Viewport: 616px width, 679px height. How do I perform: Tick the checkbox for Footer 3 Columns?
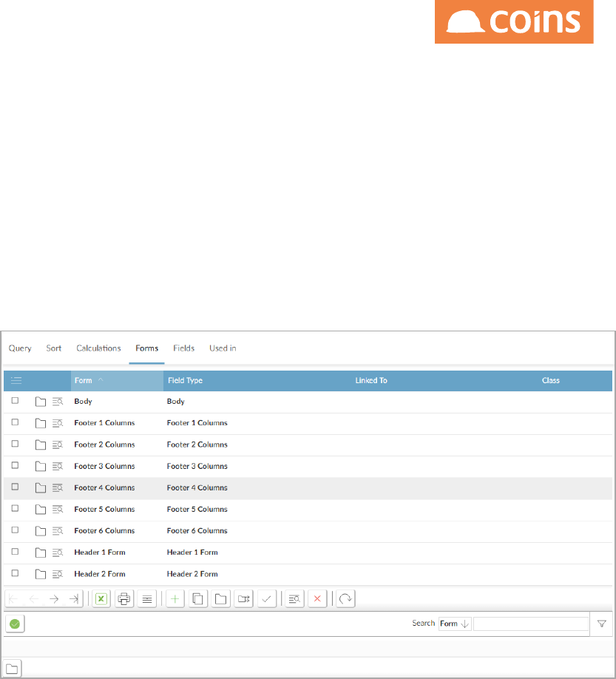click(15, 465)
